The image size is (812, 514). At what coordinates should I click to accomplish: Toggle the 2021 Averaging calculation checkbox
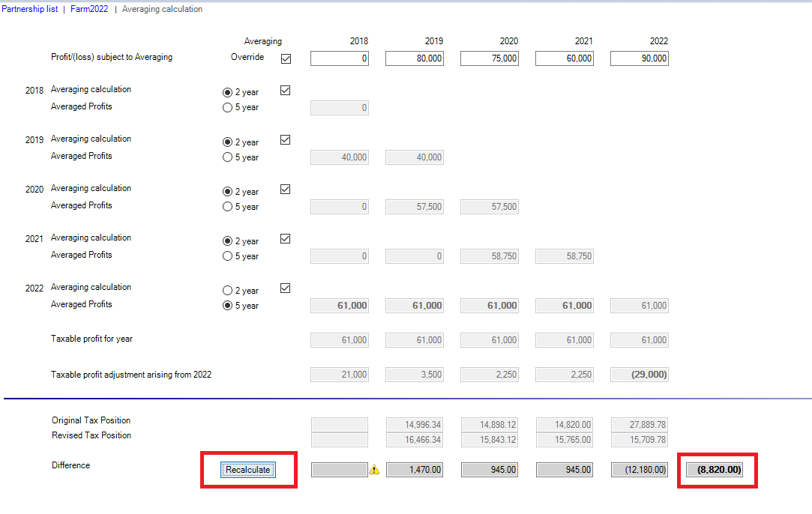click(x=286, y=238)
